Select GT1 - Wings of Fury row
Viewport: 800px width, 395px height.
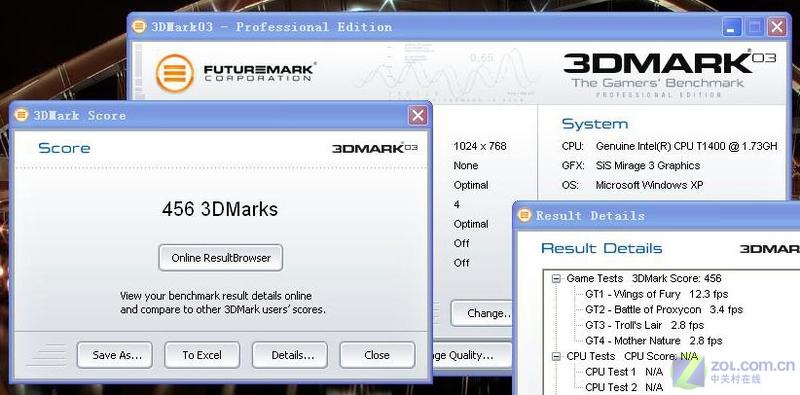point(656,294)
